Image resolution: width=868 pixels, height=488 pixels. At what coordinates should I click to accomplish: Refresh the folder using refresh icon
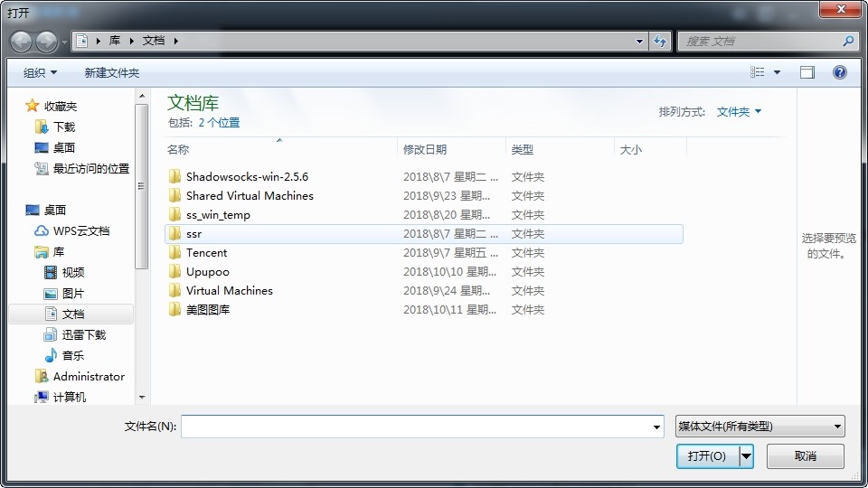click(660, 41)
